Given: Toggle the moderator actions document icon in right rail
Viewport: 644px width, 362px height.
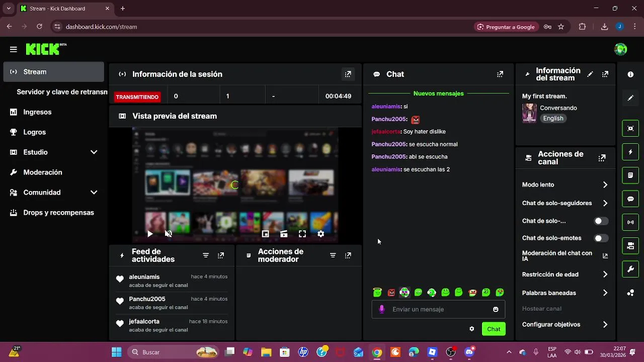Looking at the screenshot, I should pos(630,175).
